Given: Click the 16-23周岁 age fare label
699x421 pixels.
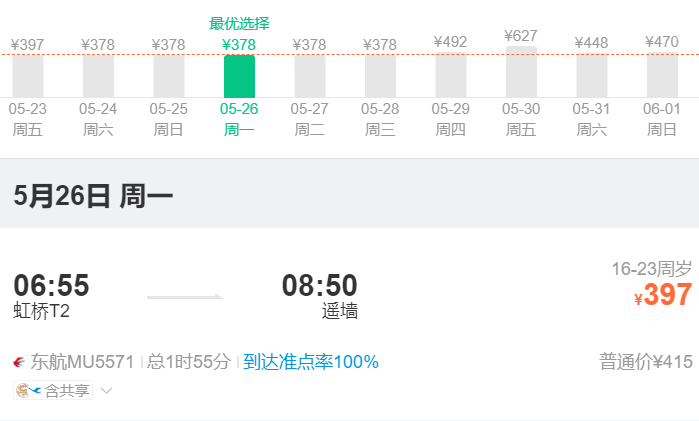Looking at the screenshot, I should point(652,269).
